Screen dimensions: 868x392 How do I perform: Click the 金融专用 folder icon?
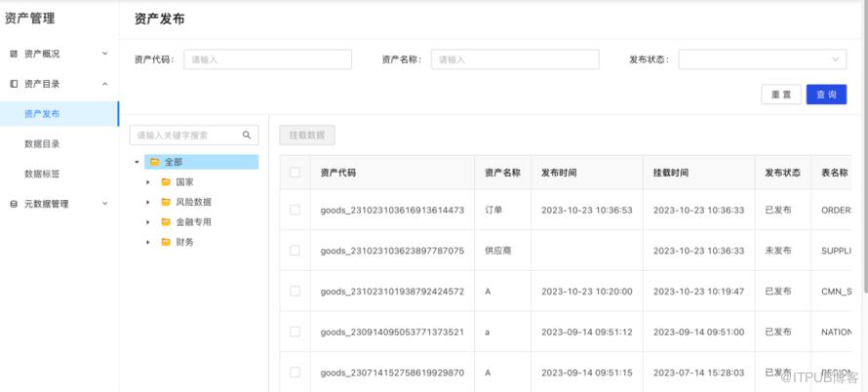(x=166, y=221)
